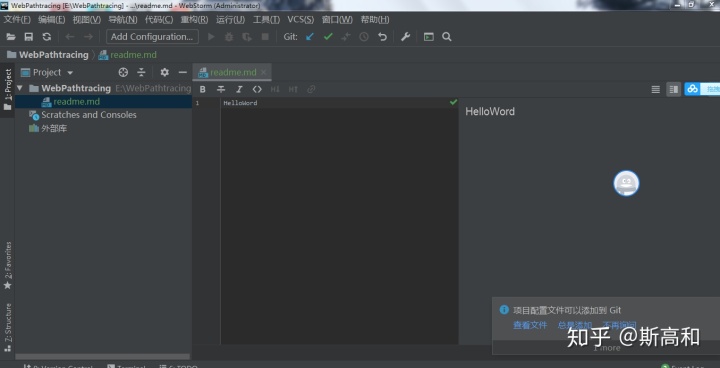Click the green Run play icon
Image resolution: width=720 pixels, height=368 pixels.
point(211,37)
